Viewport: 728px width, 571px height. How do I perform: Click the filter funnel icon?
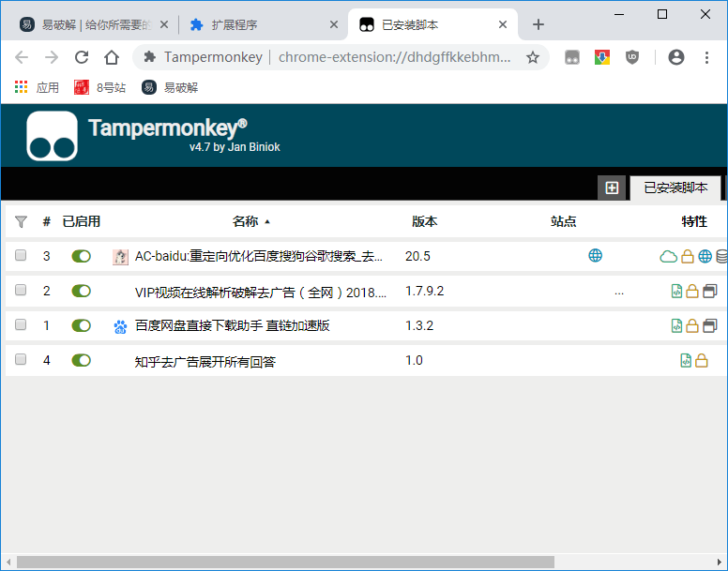pos(21,221)
